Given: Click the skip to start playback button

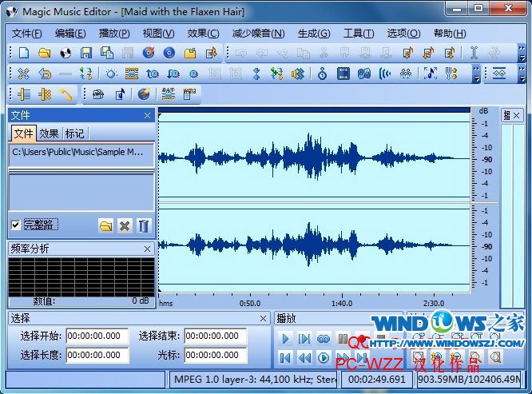Looking at the screenshot, I should tap(285, 357).
